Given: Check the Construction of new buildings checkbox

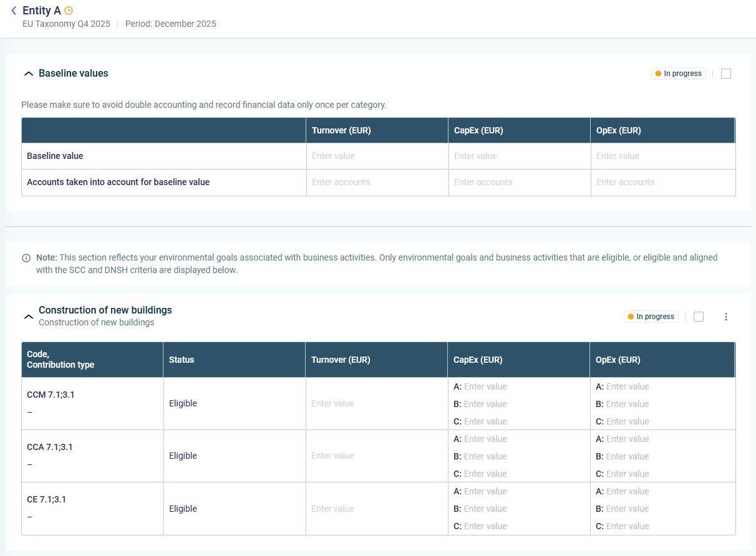Looking at the screenshot, I should (x=698, y=317).
